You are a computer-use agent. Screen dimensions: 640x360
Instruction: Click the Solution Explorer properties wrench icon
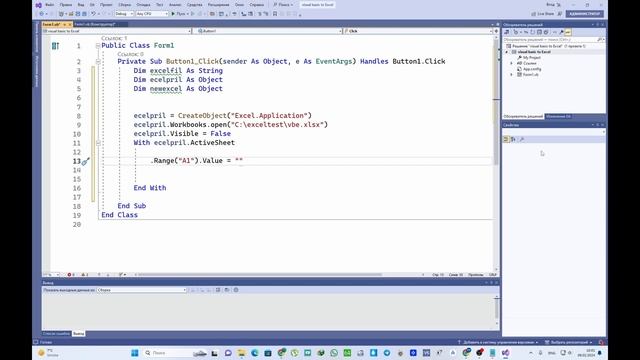click(561, 32)
